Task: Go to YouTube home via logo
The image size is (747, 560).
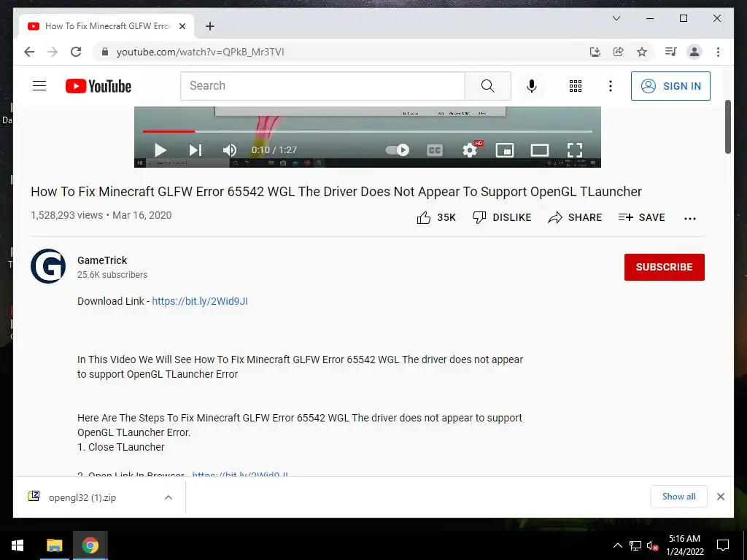Action: [x=98, y=86]
